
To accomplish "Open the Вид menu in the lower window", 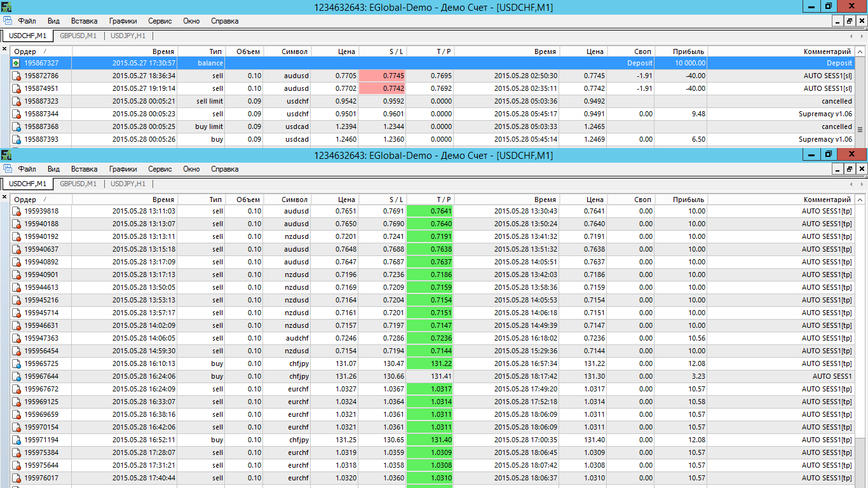I will [x=53, y=169].
